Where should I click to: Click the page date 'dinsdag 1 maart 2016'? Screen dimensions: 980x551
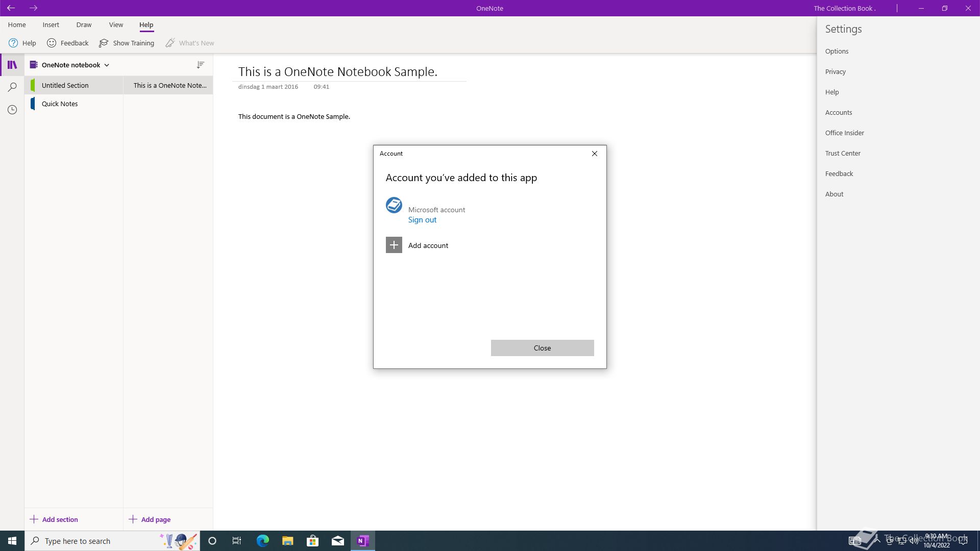[x=268, y=87]
